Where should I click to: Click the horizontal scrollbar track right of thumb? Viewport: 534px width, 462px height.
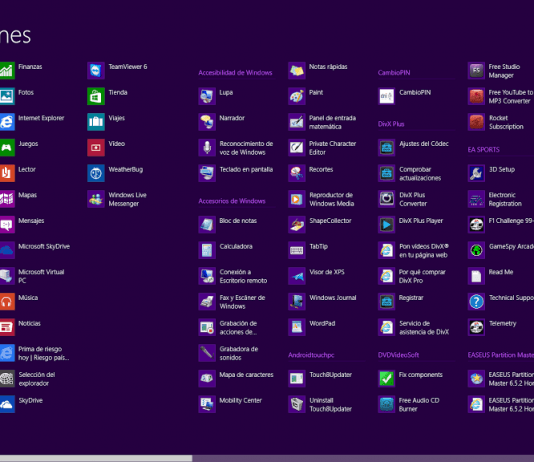click(x=363, y=458)
